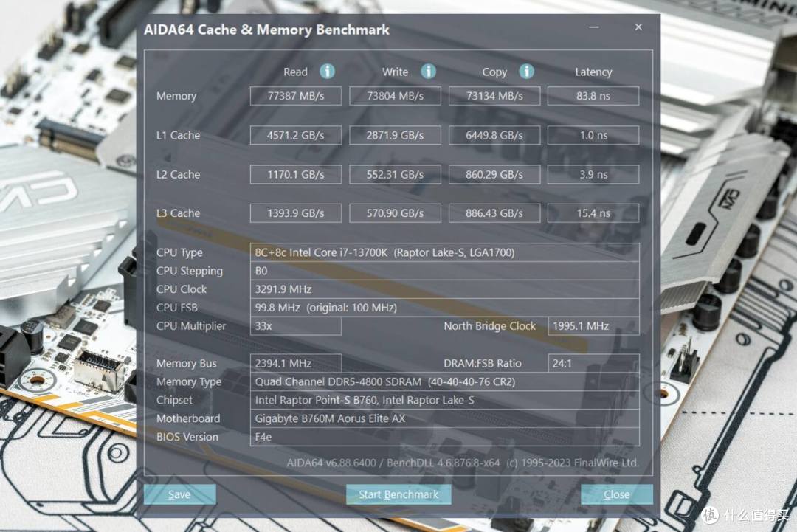Click the L1 Cache Copy result field
797x532 pixels.
tap(494, 135)
